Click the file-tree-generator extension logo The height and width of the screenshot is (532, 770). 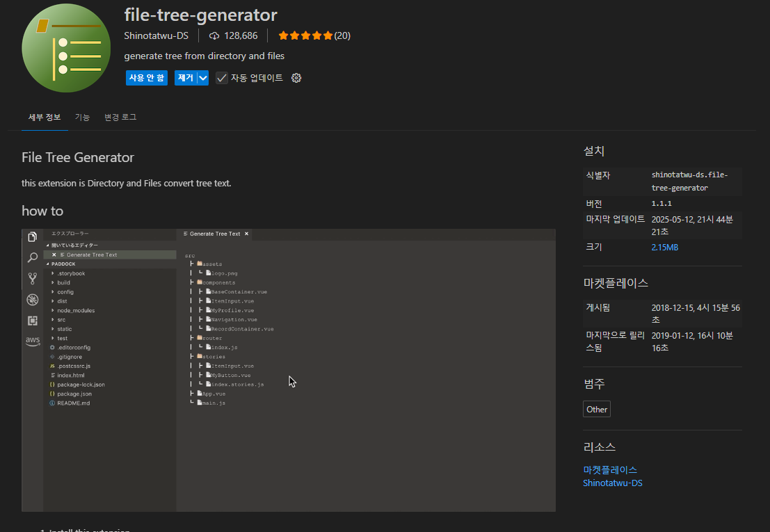point(66,48)
